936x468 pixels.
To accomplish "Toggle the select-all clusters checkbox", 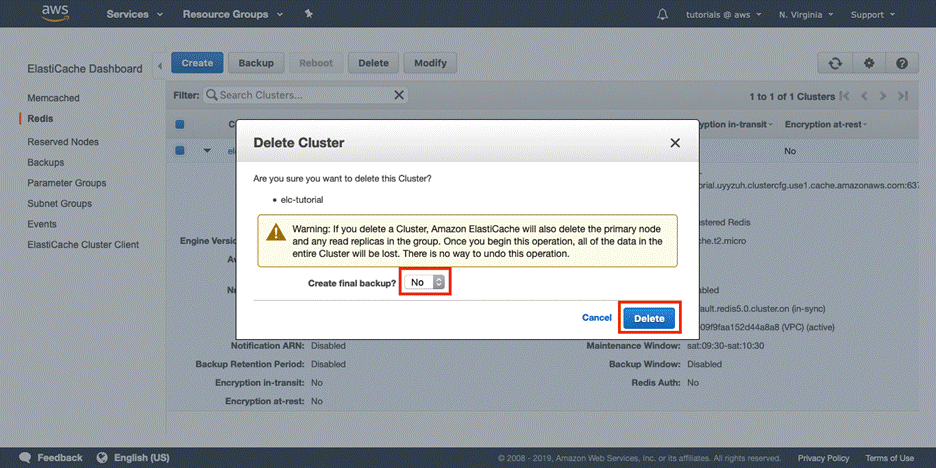I will [180, 125].
